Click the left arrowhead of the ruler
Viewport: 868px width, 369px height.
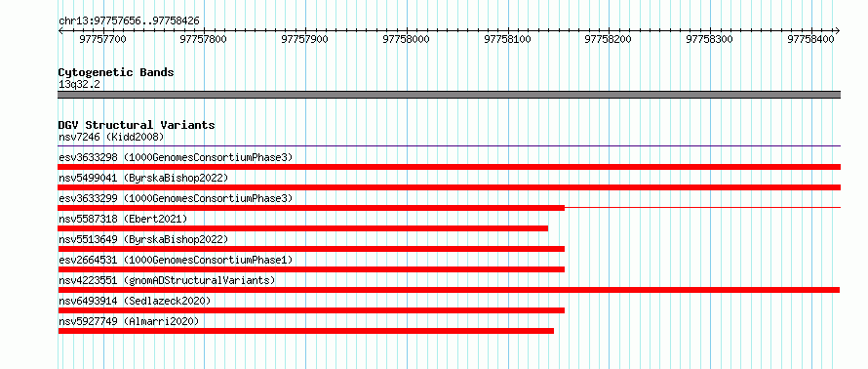point(60,30)
